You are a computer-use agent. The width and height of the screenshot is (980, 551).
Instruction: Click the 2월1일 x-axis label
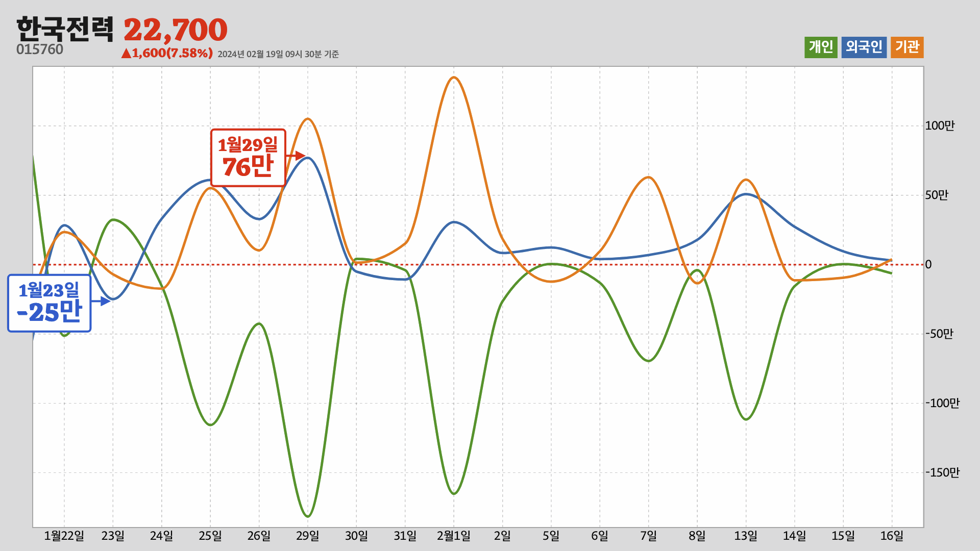tap(454, 536)
